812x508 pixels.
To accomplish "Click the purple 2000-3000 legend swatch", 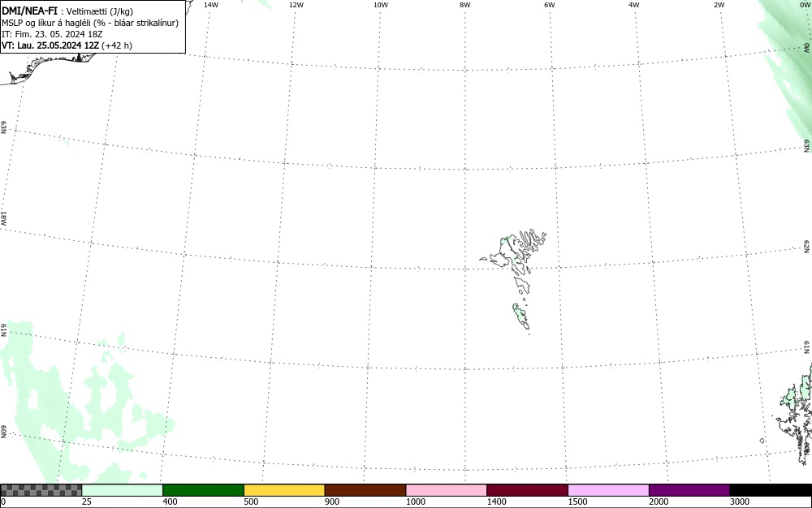I will point(689,490).
